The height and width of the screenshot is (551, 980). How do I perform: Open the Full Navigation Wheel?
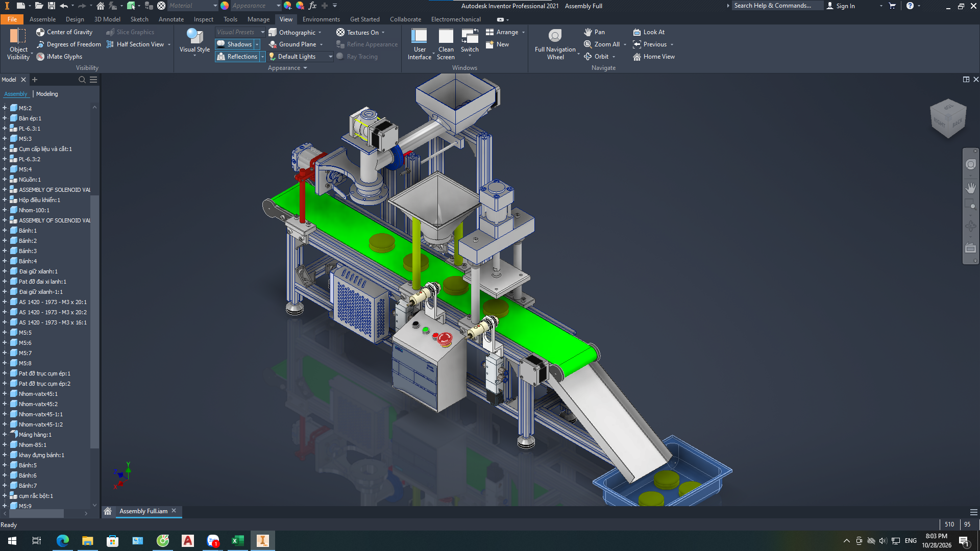click(x=555, y=44)
